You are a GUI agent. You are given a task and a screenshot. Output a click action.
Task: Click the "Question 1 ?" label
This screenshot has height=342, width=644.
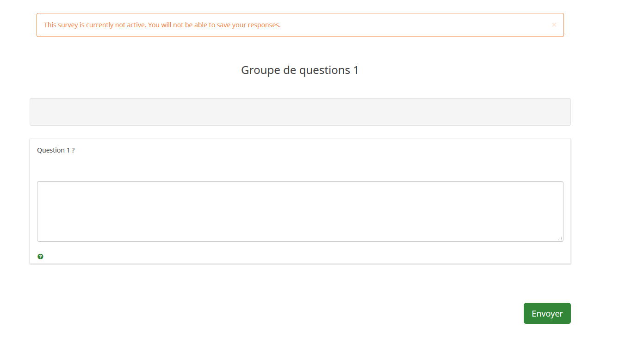[x=56, y=150]
